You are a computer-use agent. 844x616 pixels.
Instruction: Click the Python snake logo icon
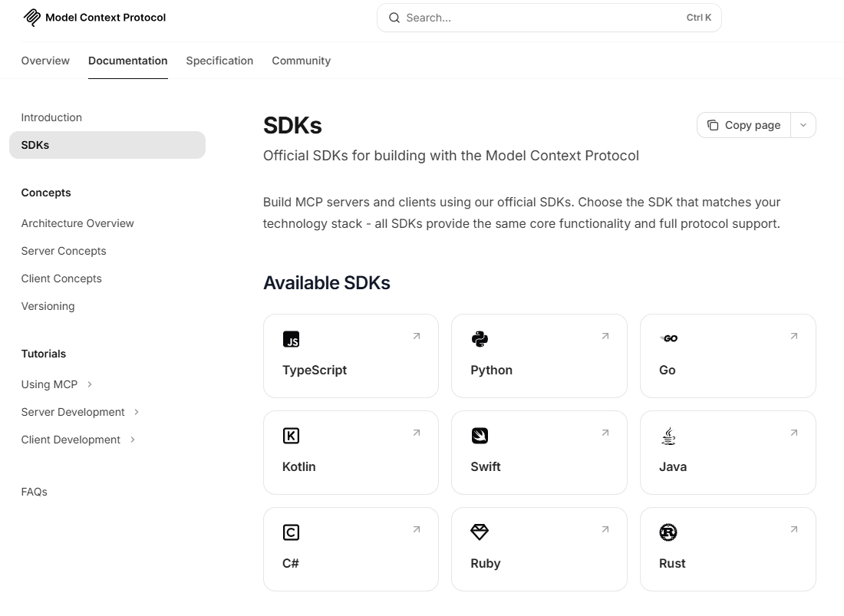pos(480,339)
